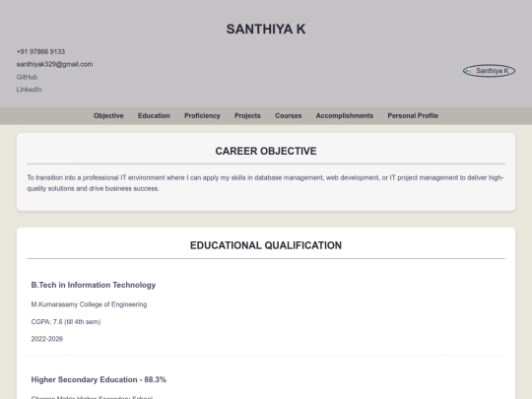The image size is (532, 399).
Task: Click the CGPA: 7.6 (till 4th sem) line
Action: pyautogui.click(x=66, y=321)
